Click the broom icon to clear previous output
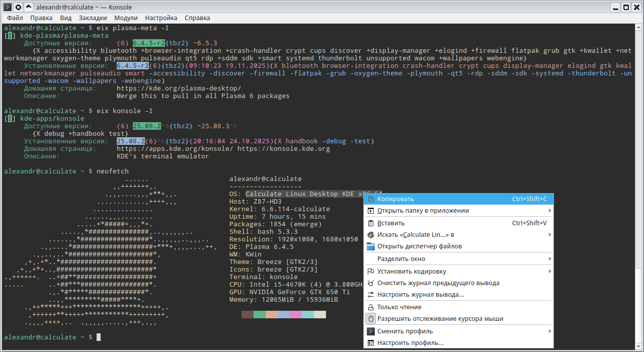Screen dimensions: 644x352 click(371, 283)
